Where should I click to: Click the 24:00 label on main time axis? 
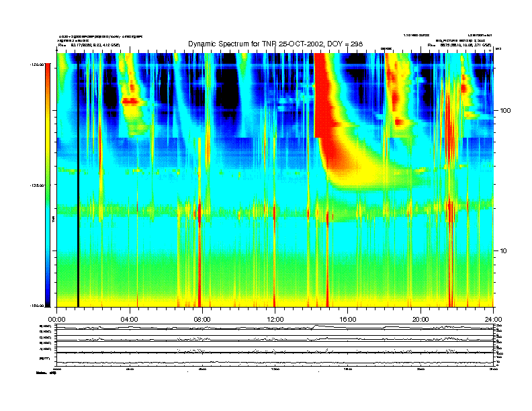493,320
